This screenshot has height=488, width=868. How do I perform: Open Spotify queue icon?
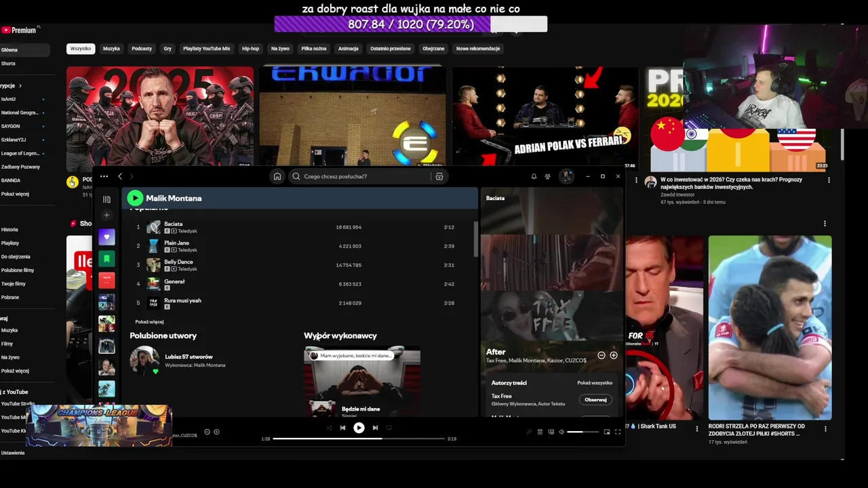(x=540, y=432)
